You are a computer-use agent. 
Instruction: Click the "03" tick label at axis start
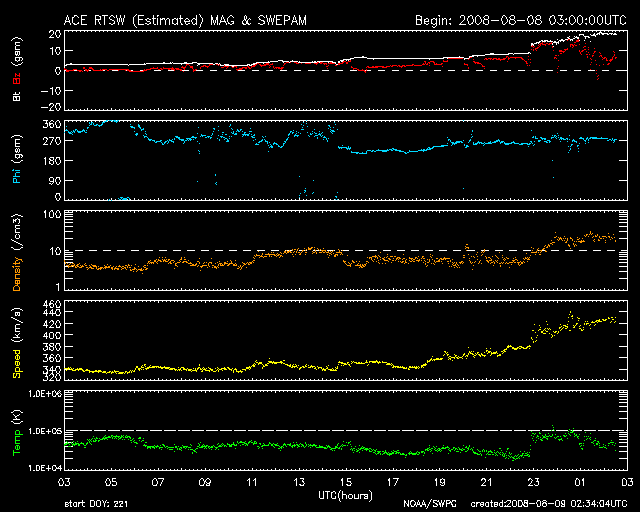pos(64,483)
